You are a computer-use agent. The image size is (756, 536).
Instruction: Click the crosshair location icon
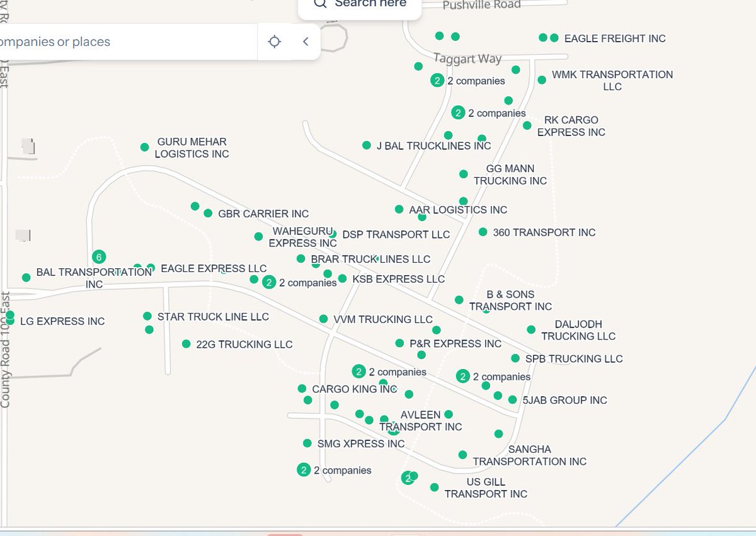275,42
